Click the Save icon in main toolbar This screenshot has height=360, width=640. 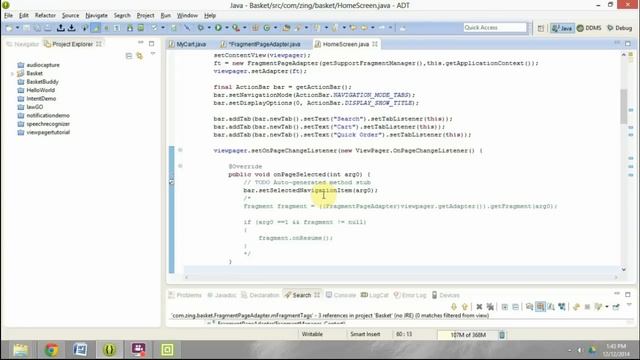[27, 28]
